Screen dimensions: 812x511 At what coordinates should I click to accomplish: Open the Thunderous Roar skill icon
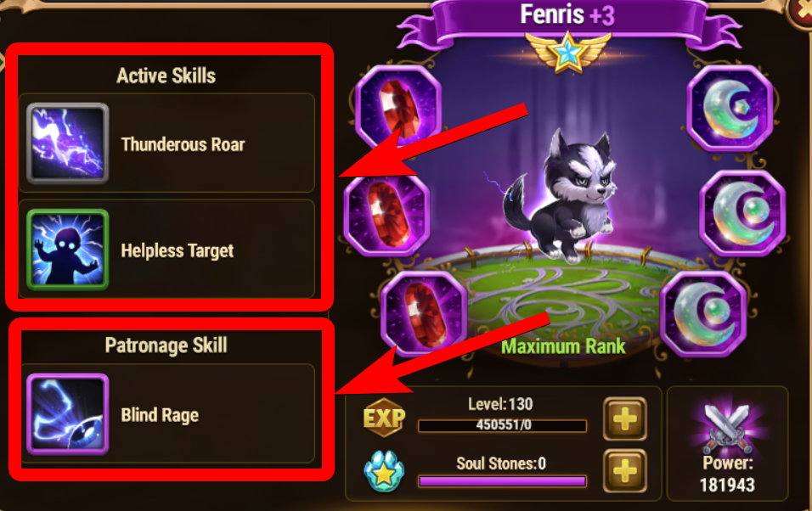click(68, 143)
